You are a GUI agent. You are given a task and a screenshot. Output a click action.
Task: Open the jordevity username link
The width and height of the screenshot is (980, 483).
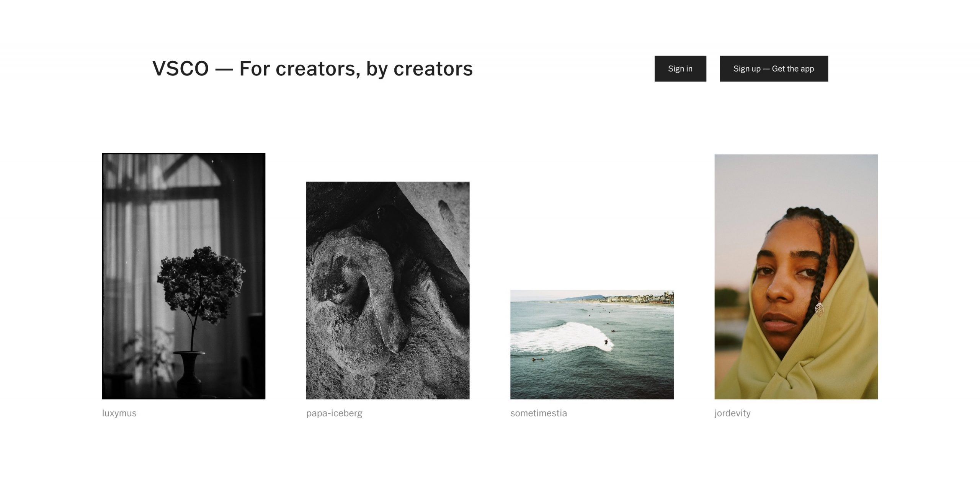(732, 413)
